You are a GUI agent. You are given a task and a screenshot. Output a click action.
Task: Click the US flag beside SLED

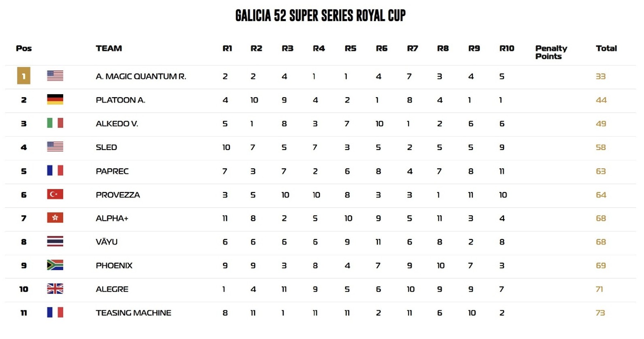[x=55, y=147]
